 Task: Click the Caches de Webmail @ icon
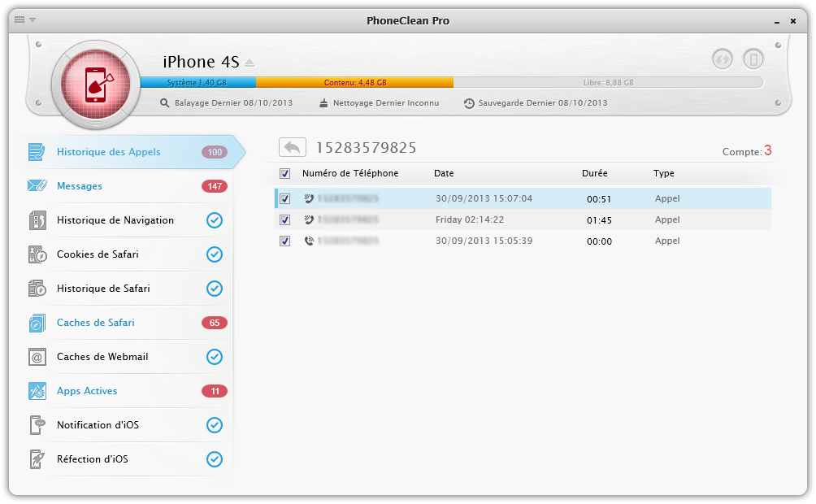tap(37, 357)
